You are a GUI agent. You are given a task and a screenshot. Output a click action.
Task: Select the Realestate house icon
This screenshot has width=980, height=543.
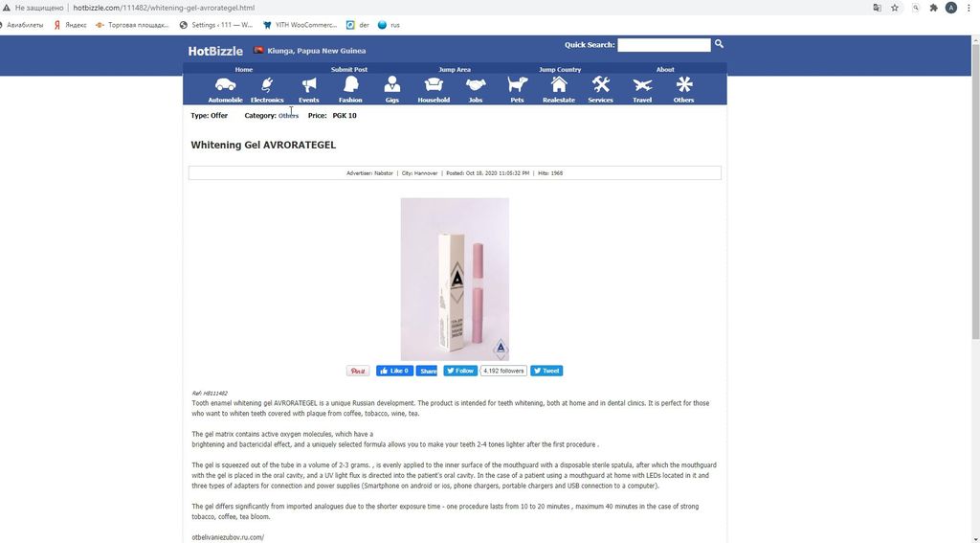(x=559, y=84)
